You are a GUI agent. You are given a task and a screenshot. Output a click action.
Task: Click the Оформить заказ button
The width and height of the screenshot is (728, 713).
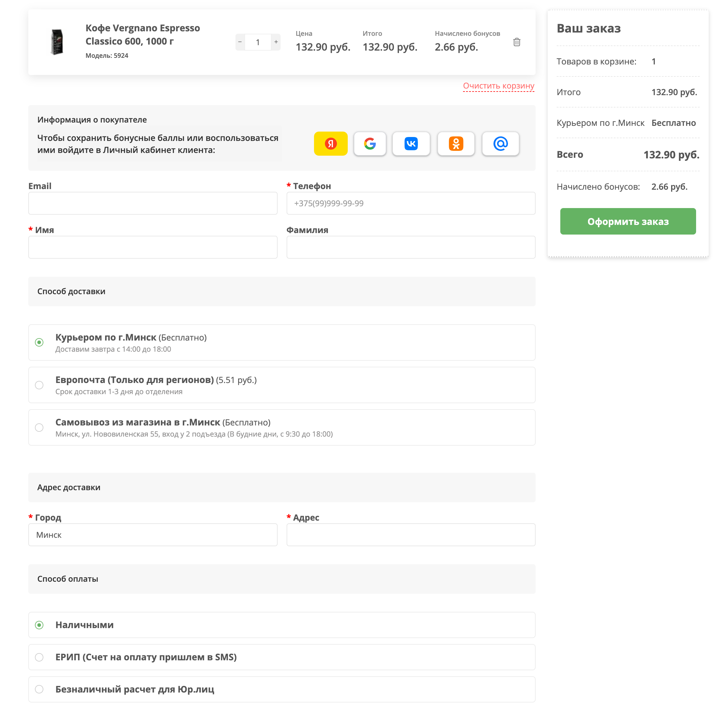(628, 221)
